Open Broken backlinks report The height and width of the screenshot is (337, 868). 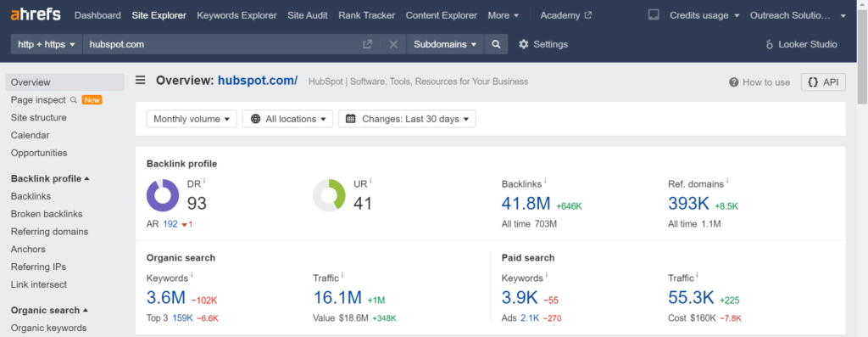[x=47, y=214]
